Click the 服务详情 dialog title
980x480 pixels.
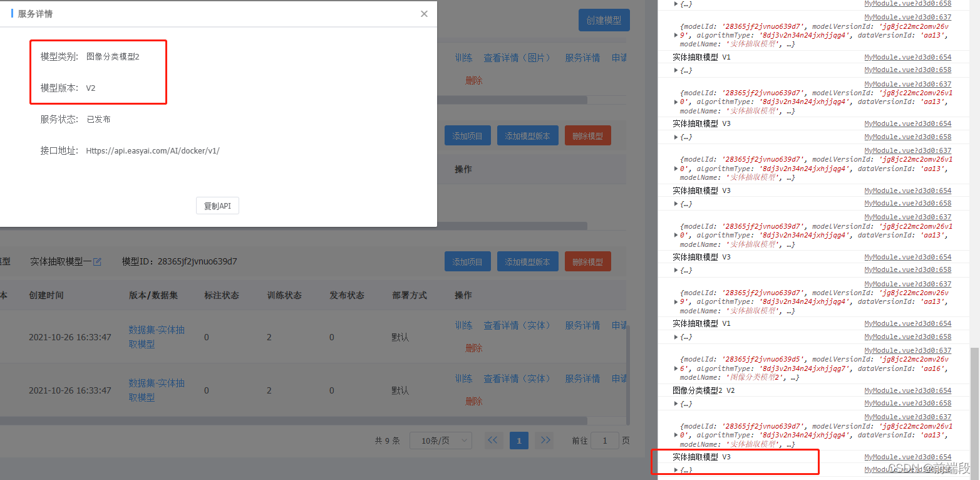pyautogui.click(x=35, y=14)
